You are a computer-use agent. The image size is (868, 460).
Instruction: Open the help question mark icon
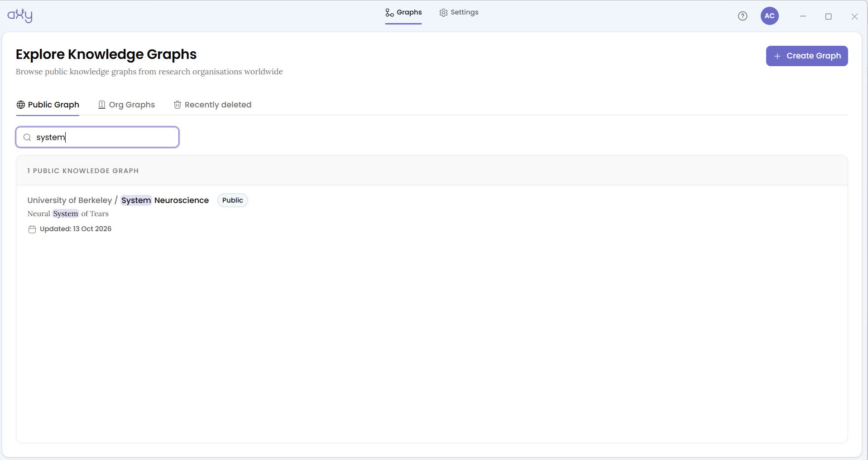click(x=743, y=16)
